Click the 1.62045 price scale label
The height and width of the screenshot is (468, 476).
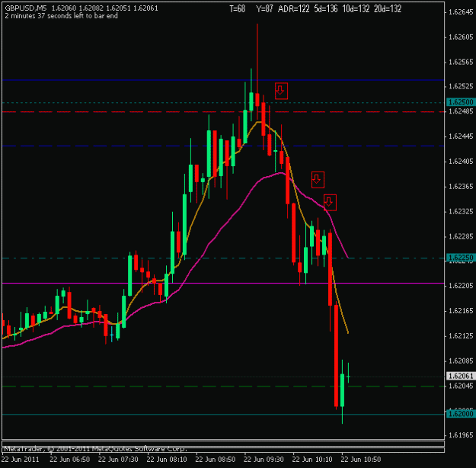pos(461,386)
